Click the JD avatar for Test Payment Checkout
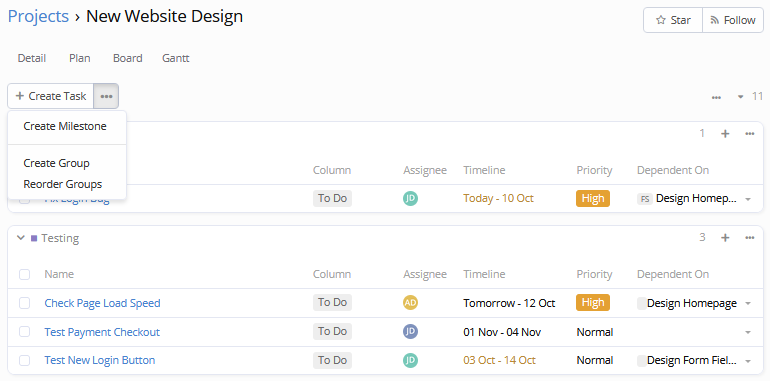 pos(411,331)
